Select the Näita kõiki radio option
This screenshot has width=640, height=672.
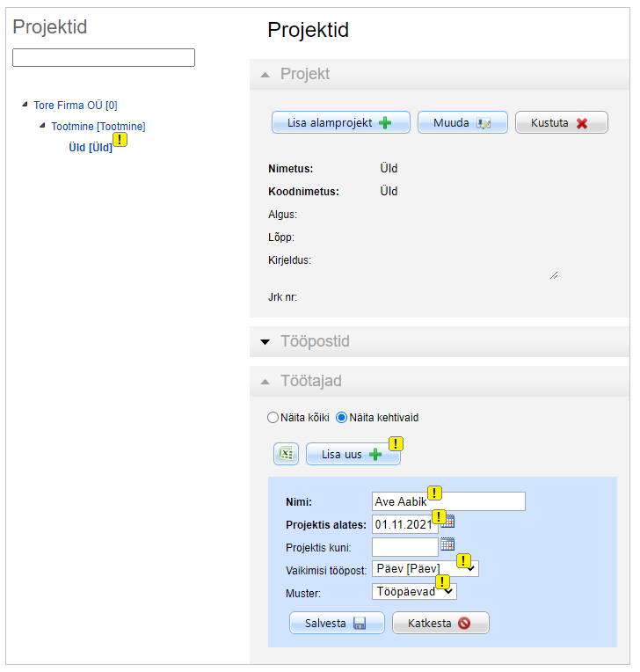tap(273, 417)
